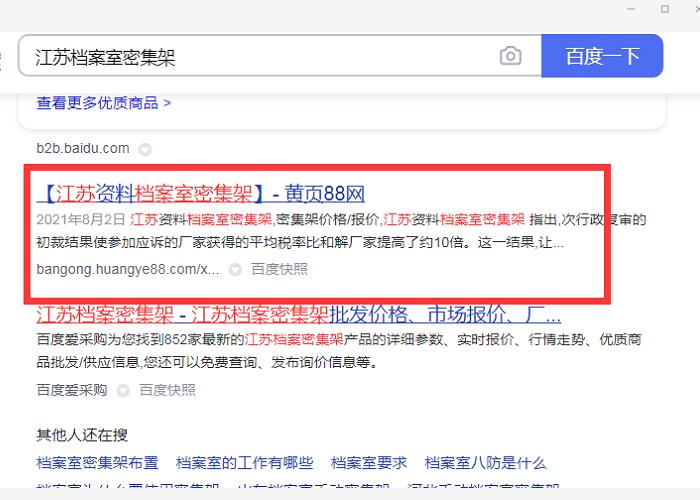Click the 百度爱采购 source label
The height and width of the screenshot is (500, 700).
[72, 390]
